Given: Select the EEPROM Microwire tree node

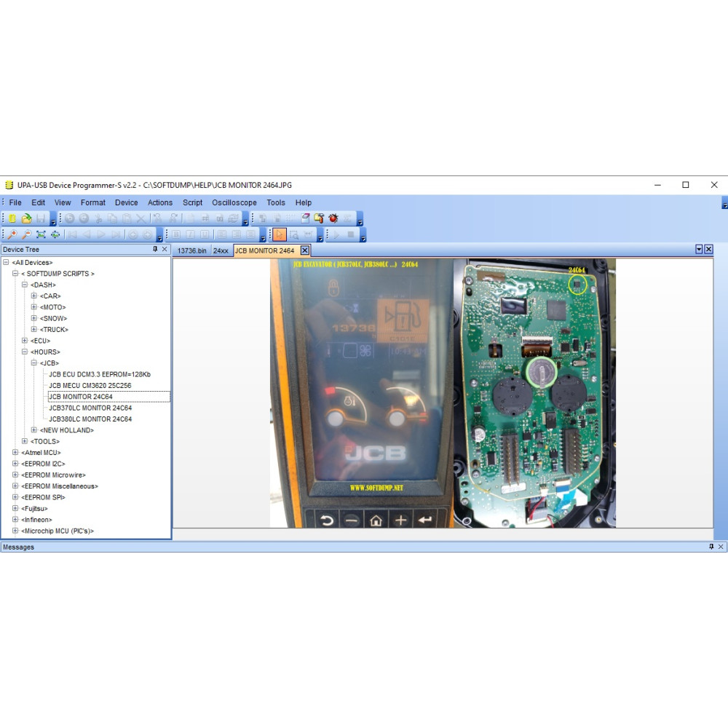Looking at the screenshot, I should click(x=53, y=475).
